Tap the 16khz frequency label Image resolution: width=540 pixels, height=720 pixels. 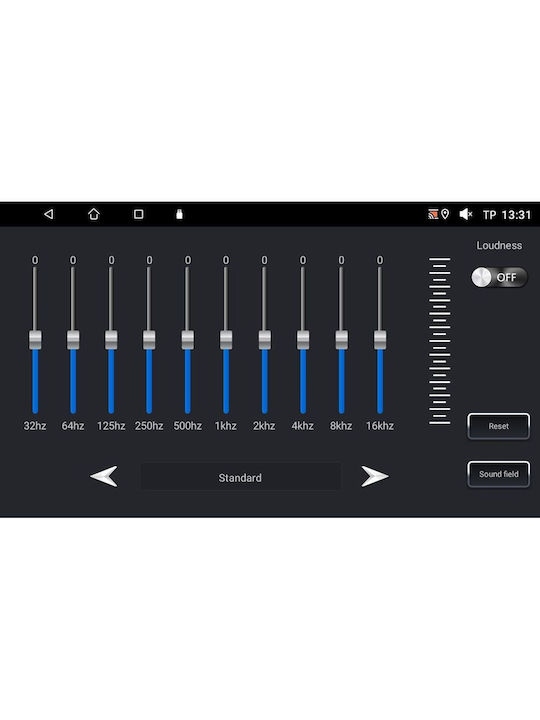tap(380, 426)
